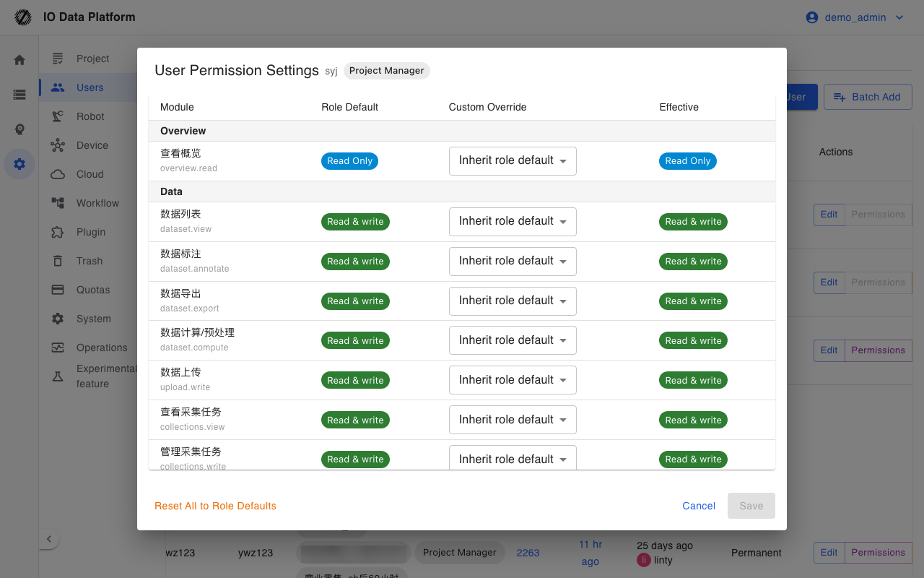Click the 'Custom Override' column header

tap(488, 107)
